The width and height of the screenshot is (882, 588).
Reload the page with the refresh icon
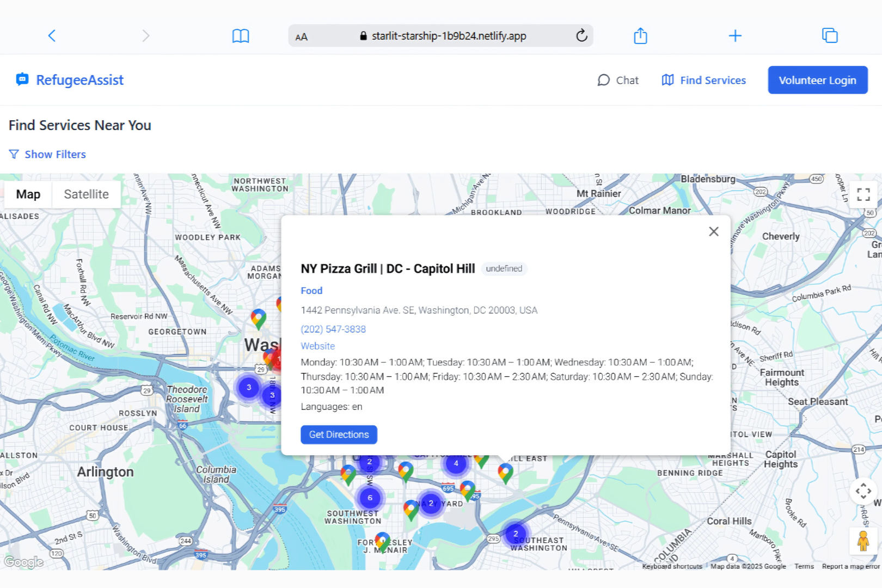click(x=581, y=35)
